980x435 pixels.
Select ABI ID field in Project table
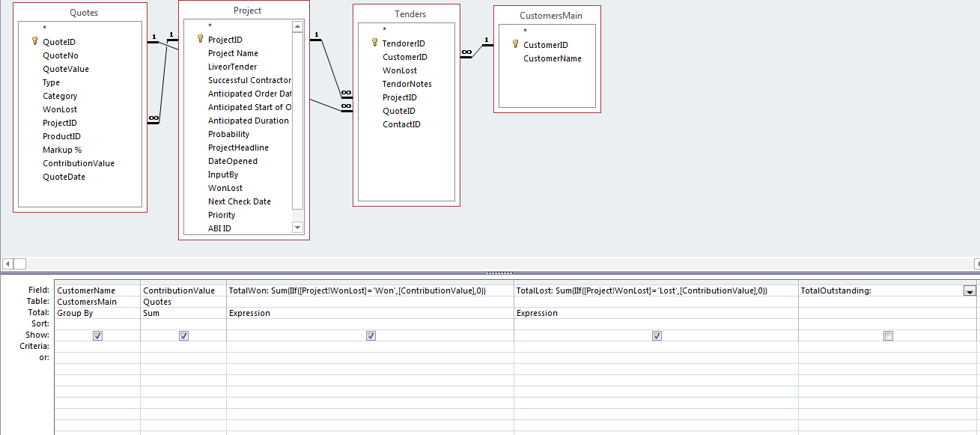pos(219,228)
